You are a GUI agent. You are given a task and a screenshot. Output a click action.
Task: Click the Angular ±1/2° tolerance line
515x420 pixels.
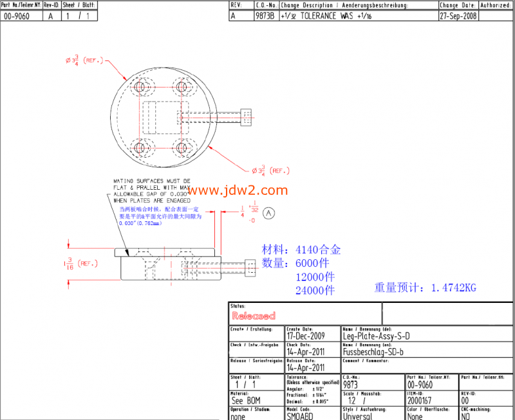[x=306, y=389]
